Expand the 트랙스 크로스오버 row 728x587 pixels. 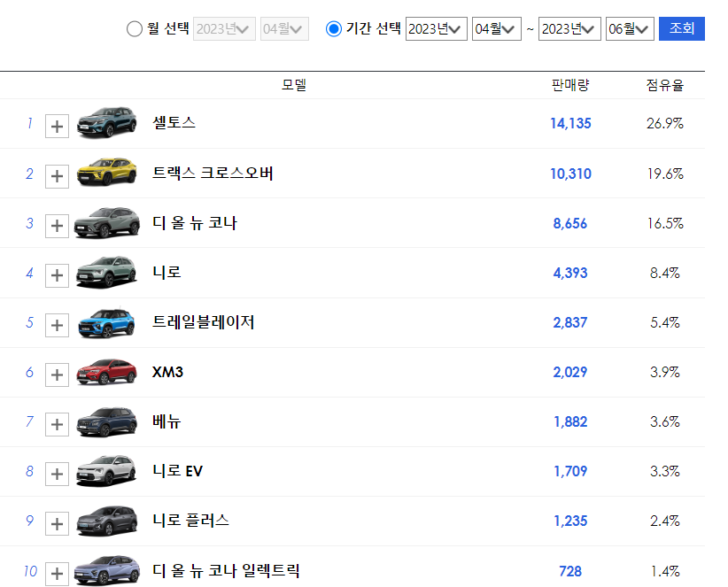tap(57, 176)
